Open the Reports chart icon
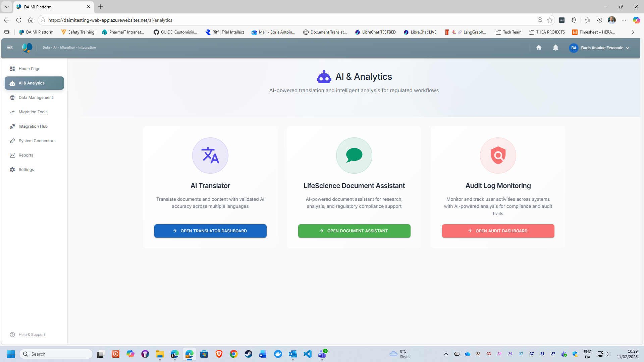 coord(12,155)
